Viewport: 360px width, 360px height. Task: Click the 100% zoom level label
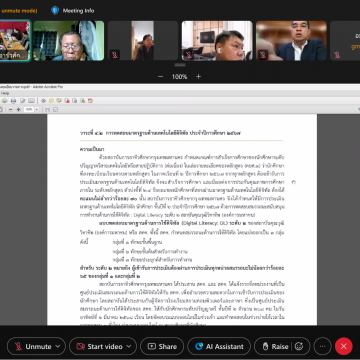click(x=179, y=77)
